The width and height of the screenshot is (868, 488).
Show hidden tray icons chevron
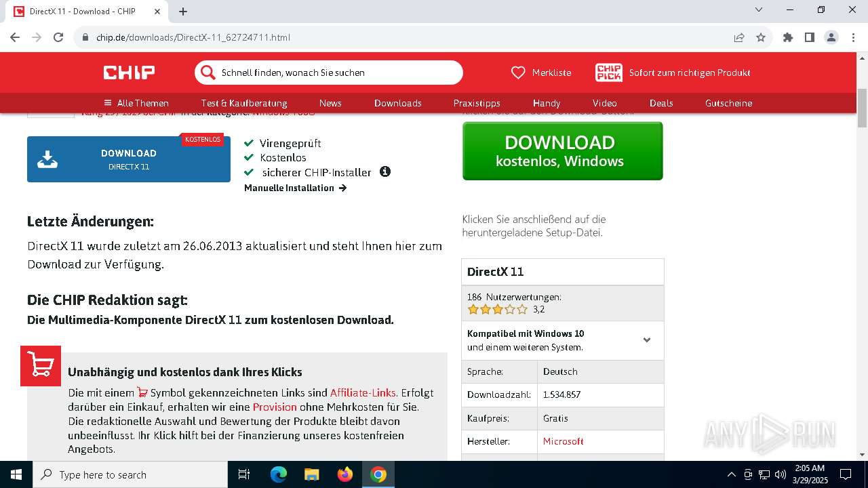[x=731, y=474]
